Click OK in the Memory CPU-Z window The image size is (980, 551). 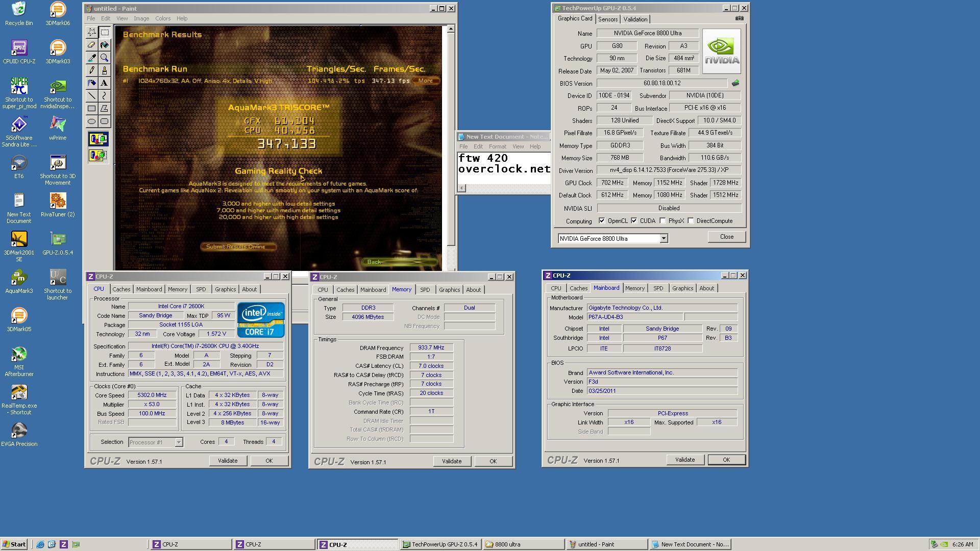pos(493,461)
